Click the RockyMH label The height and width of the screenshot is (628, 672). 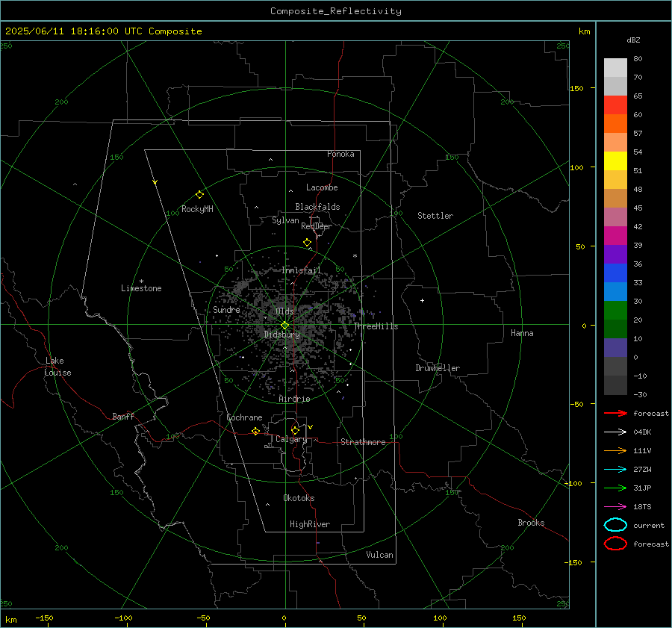[197, 209]
